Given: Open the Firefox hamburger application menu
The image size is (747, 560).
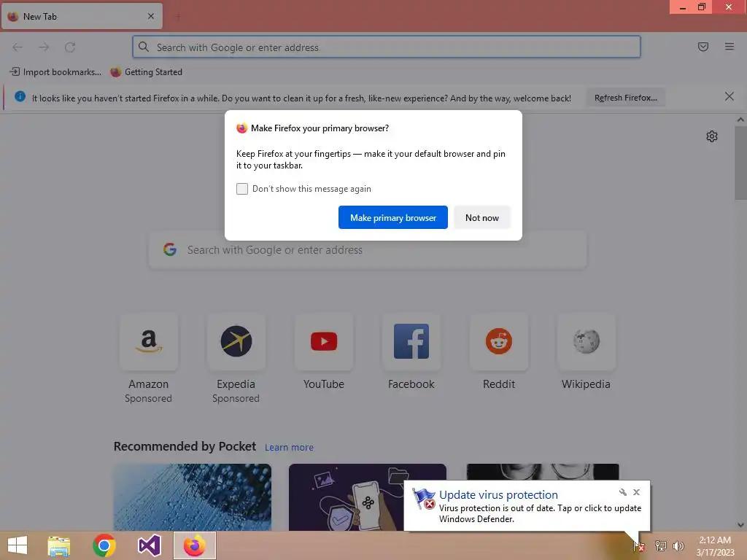Looking at the screenshot, I should click(x=729, y=47).
